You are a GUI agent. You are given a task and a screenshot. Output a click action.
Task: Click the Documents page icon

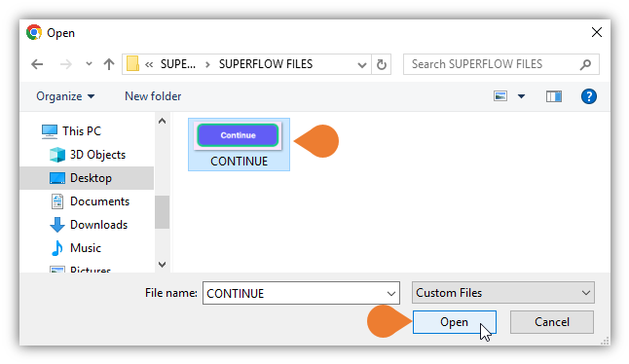[x=57, y=201]
